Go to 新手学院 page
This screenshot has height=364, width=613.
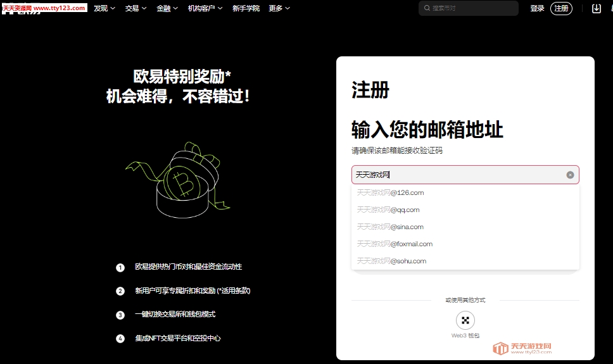246,8
